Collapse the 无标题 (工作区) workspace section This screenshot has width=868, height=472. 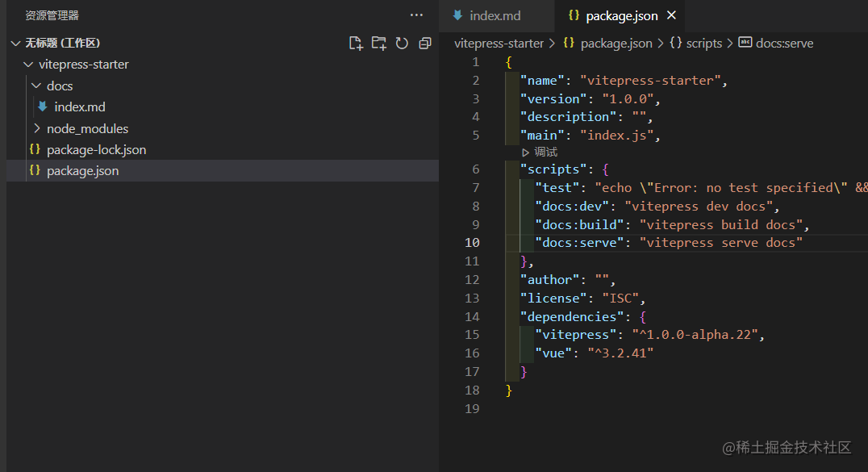[15, 44]
